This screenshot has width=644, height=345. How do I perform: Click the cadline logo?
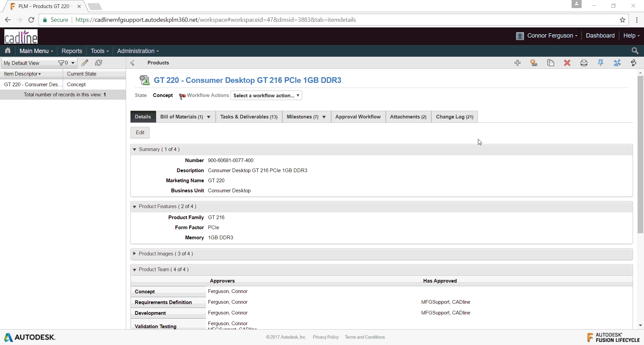pos(21,37)
